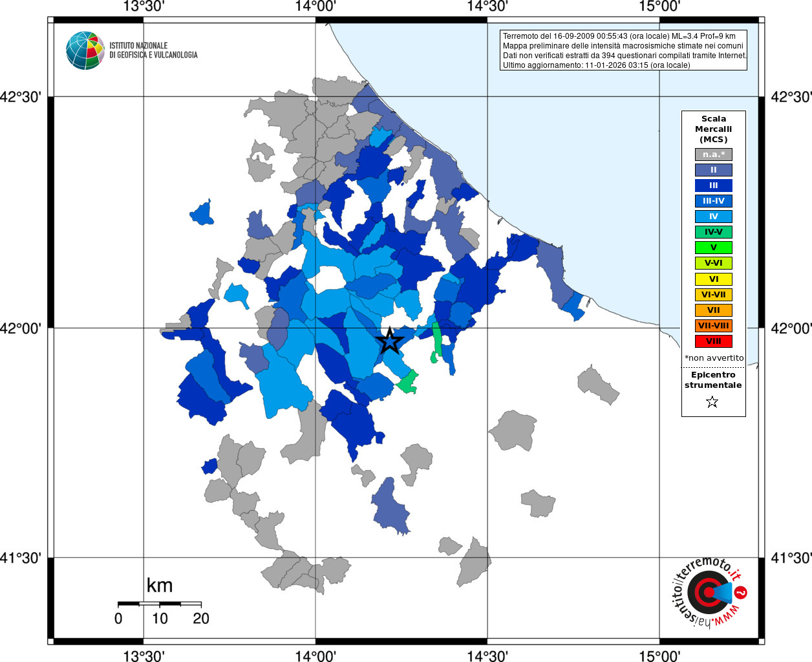This screenshot has height=662, width=812.
Task: Click the black epicenter star on map
Action: tap(390, 340)
